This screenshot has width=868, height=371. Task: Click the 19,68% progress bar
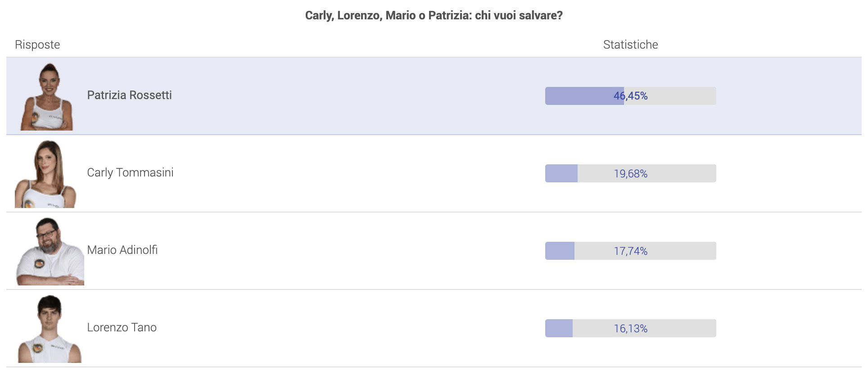tap(630, 173)
